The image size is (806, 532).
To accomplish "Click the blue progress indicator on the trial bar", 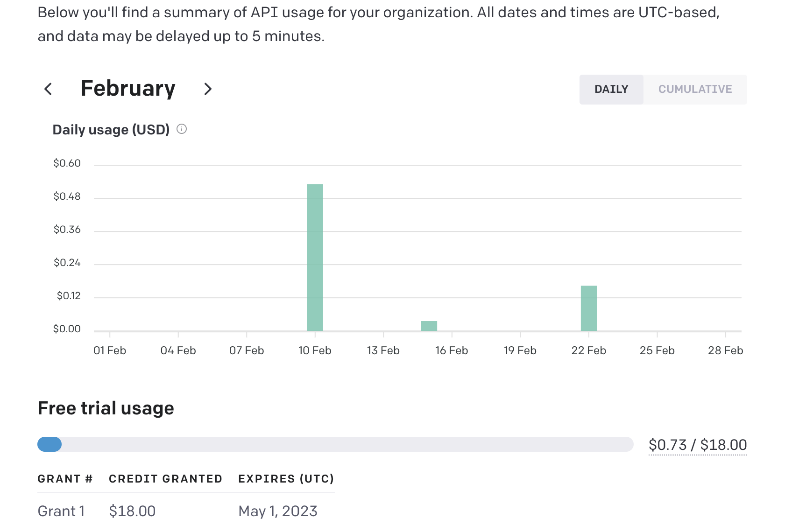I will 49,445.
